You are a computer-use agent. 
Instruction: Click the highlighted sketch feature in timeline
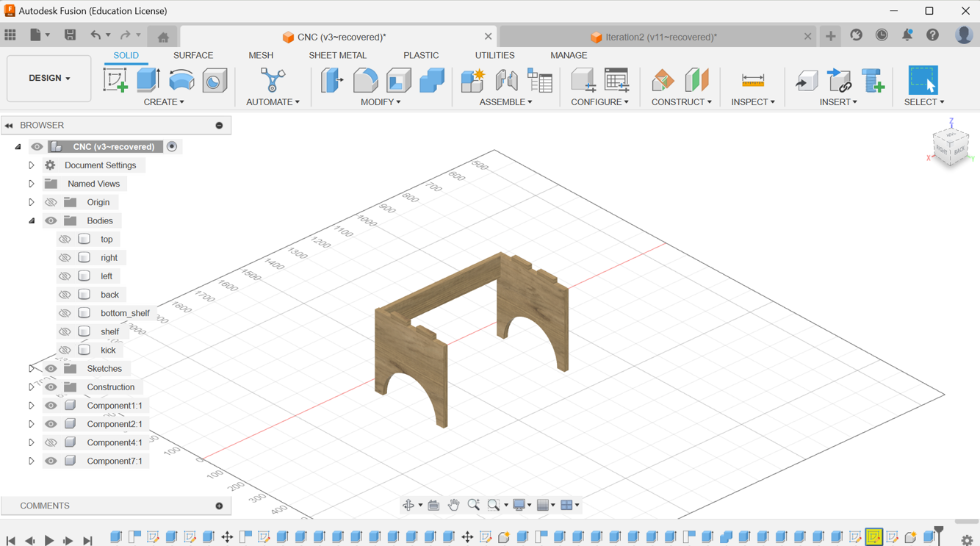[873, 538]
